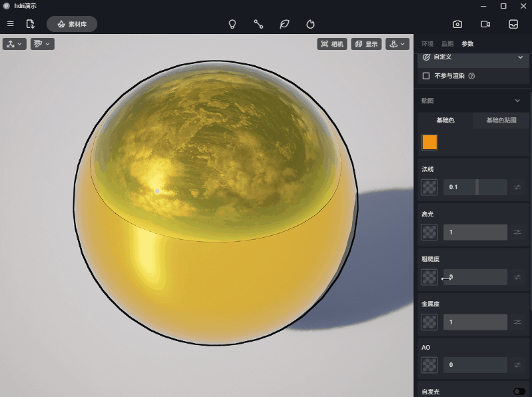Image resolution: width=532 pixels, height=397 pixels.
Task: Open video recording with the camcorder icon
Action: click(485, 24)
